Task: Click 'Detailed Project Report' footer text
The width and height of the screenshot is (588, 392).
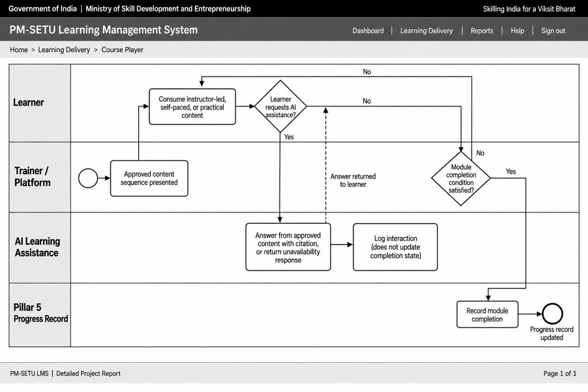Action: (x=88, y=373)
